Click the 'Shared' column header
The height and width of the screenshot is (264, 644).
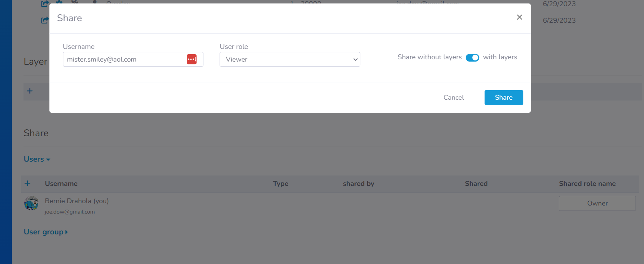coord(476,184)
